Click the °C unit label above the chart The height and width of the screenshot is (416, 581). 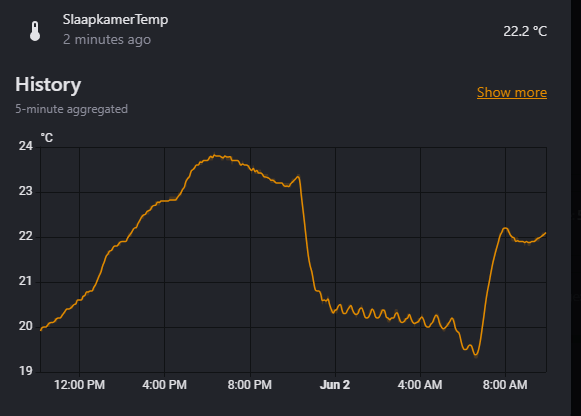[47, 138]
